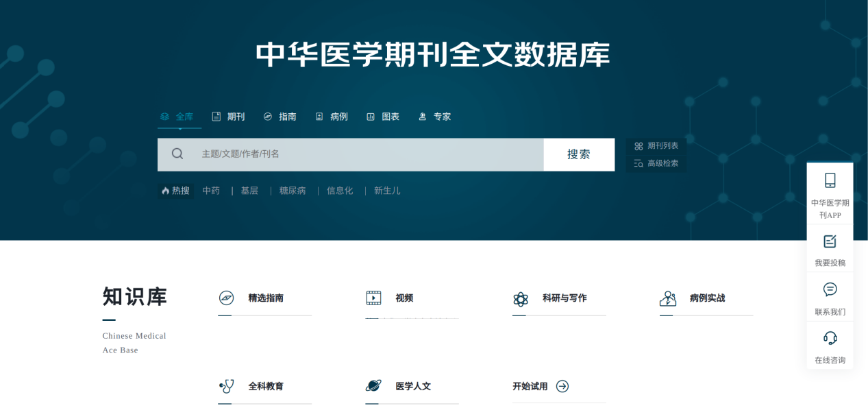Click the 在线咨询 headset icon
Screen dimensions: 868x419
coord(830,338)
